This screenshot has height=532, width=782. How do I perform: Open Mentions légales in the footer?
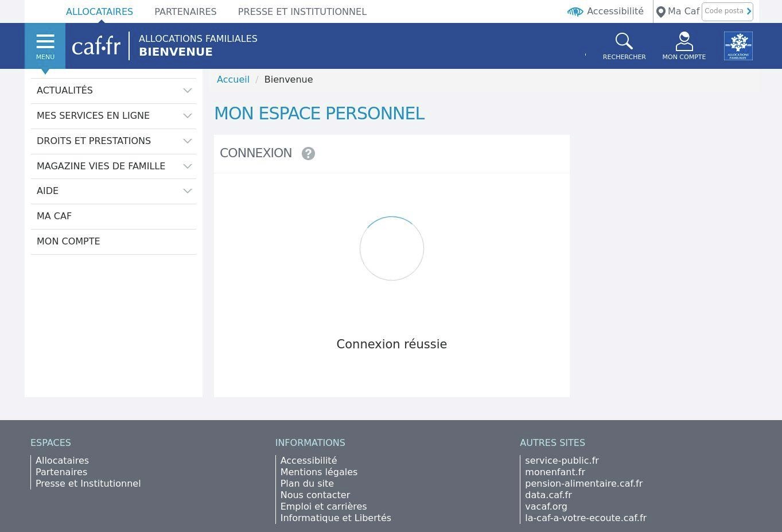pos(319,472)
